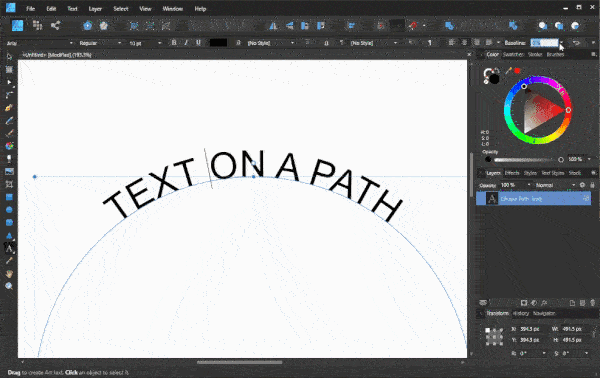600x378 pixels.
Task: Open the Layer menu
Action: click(95, 8)
